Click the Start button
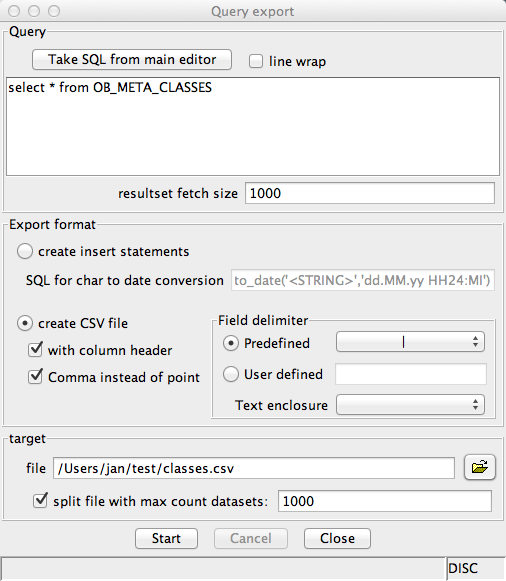This screenshot has height=581, width=506. (166, 538)
